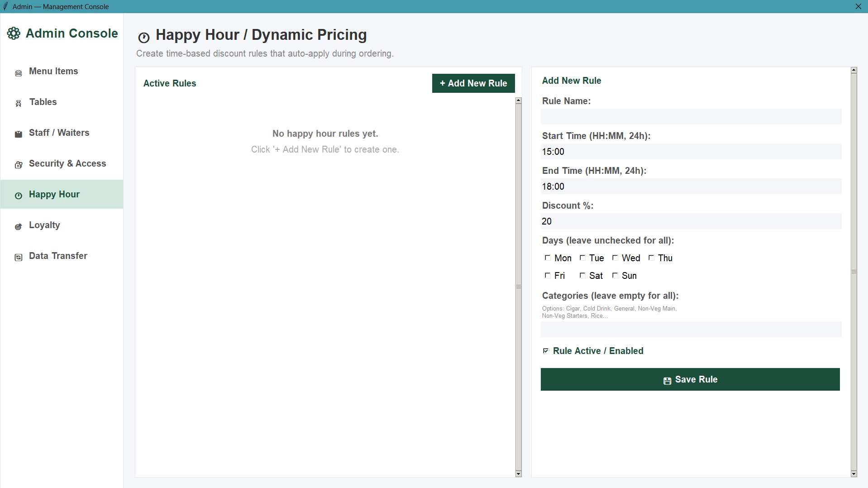The width and height of the screenshot is (868, 488).
Task: Click the 'Days (leave unchecked for all):' label
Action: click(608, 240)
